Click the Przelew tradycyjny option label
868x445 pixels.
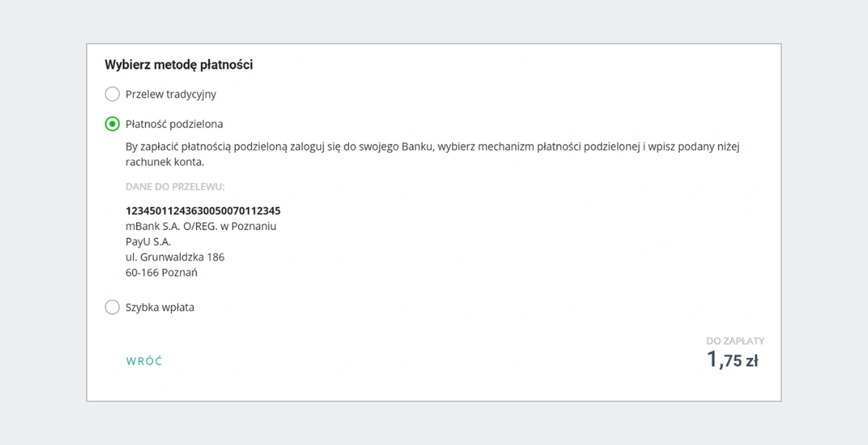pyautogui.click(x=171, y=94)
